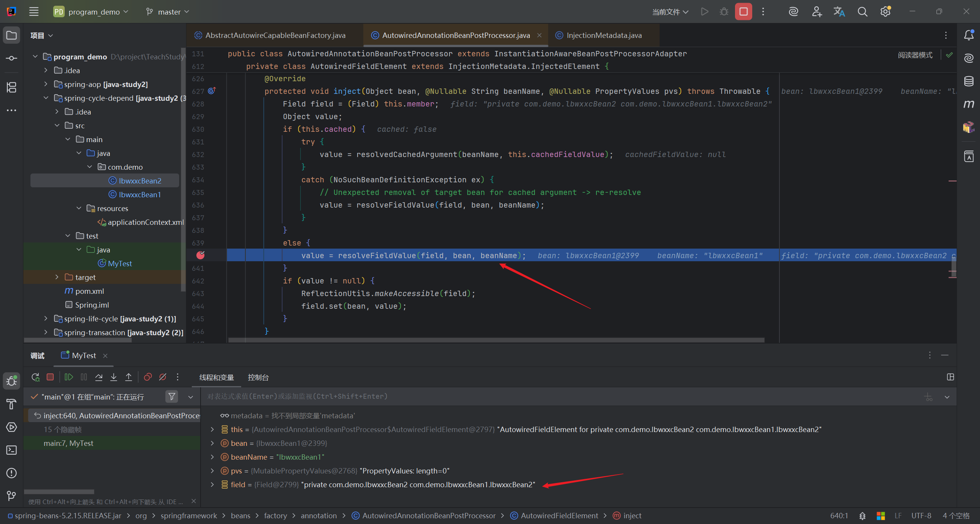Expand the field variable node
This screenshot has width=980, height=524.
pos(212,485)
